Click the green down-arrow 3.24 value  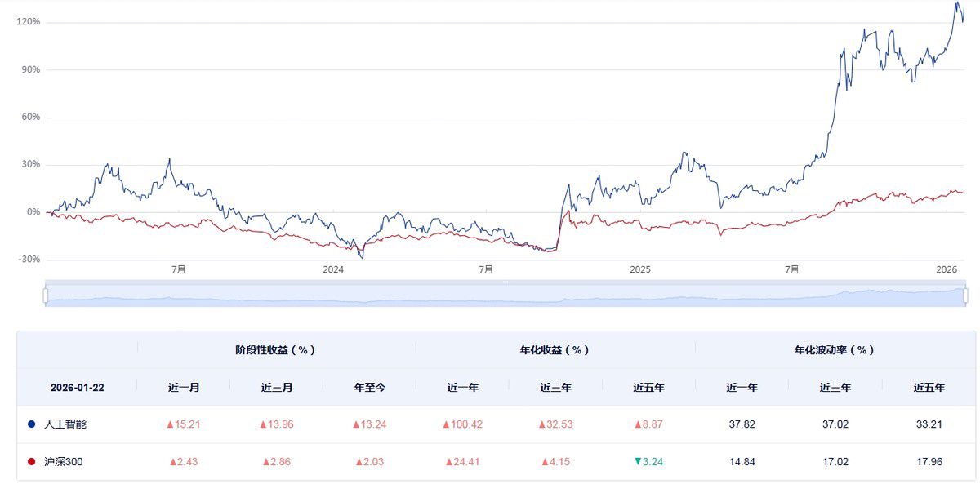(648, 462)
